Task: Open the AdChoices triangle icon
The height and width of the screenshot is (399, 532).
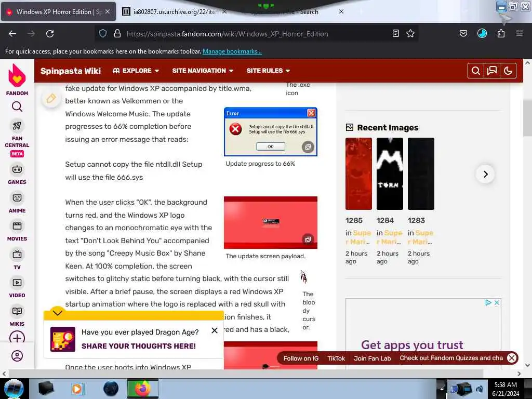Action: 488,303
